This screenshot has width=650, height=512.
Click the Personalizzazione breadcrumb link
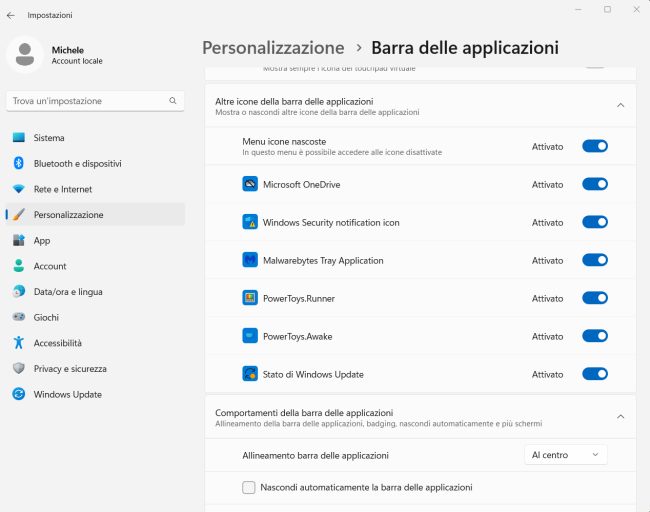click(x=273, y=48)
